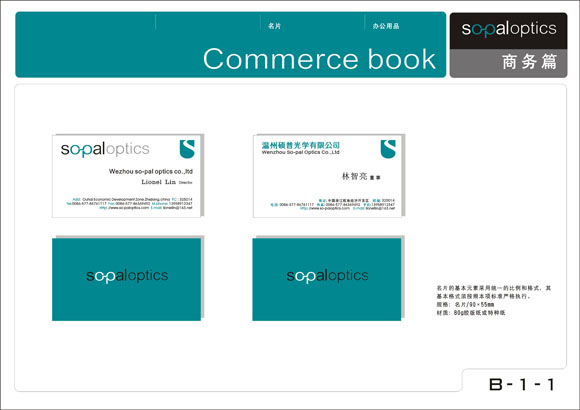This screenshot has width=580, height=410.
Task: Click the 名片/90×55mm specification line
Action: tap(465, 305)
